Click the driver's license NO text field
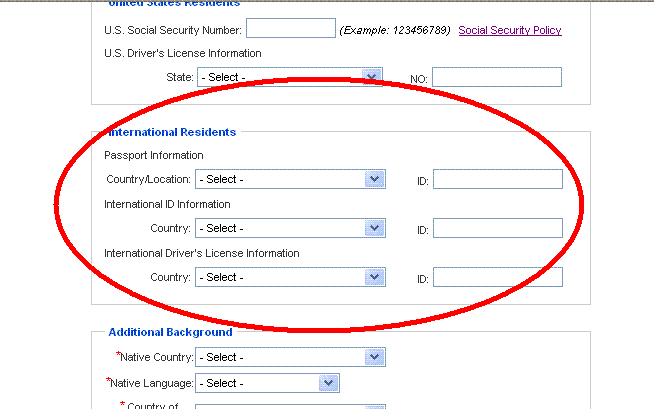Screen dimensions: 654x409 click(x=497, y=77)
